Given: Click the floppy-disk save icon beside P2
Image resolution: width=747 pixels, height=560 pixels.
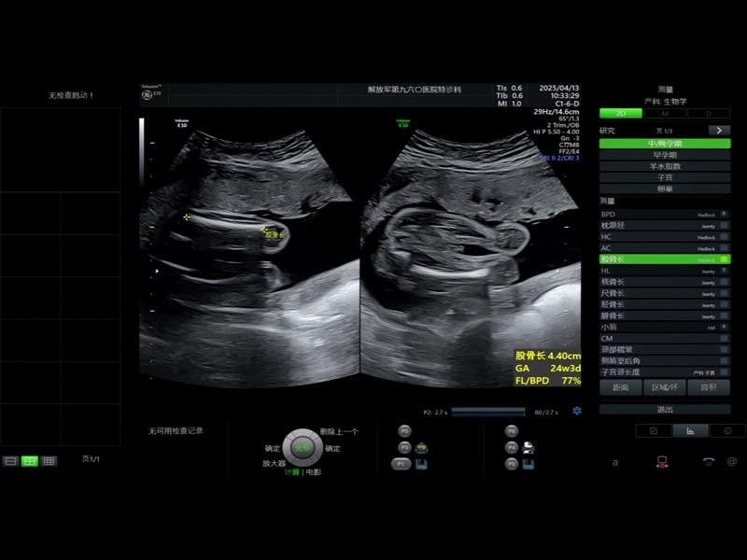Looking at the screenshot, I should point(529,464).
